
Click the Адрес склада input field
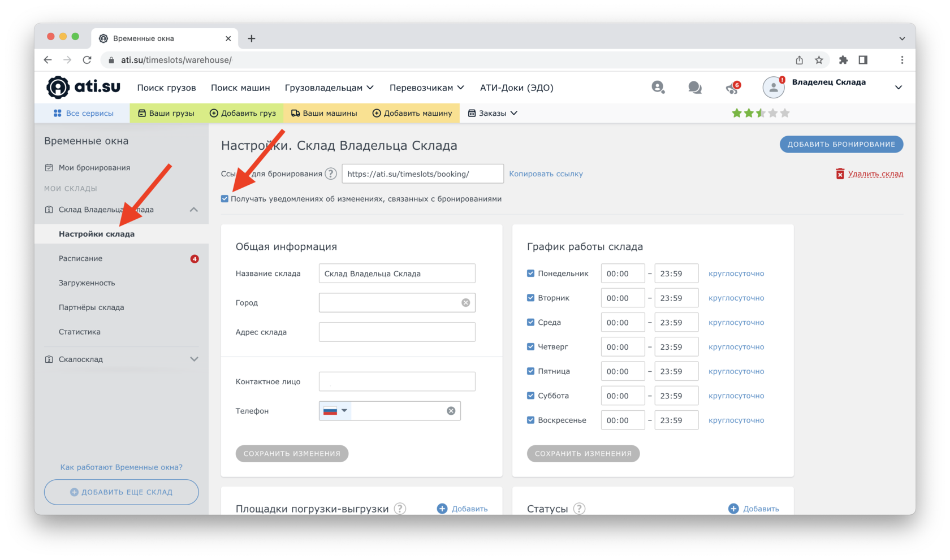[397, 332]
